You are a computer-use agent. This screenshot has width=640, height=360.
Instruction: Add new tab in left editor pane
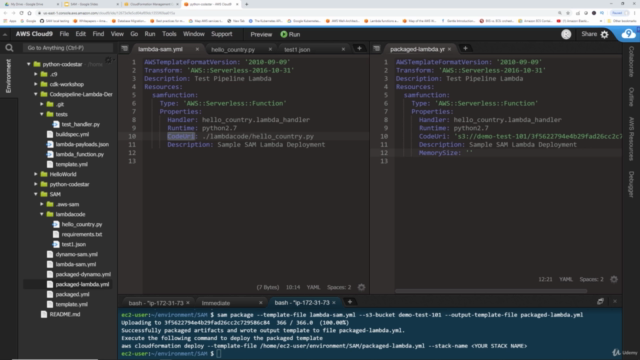pos(360,48)
